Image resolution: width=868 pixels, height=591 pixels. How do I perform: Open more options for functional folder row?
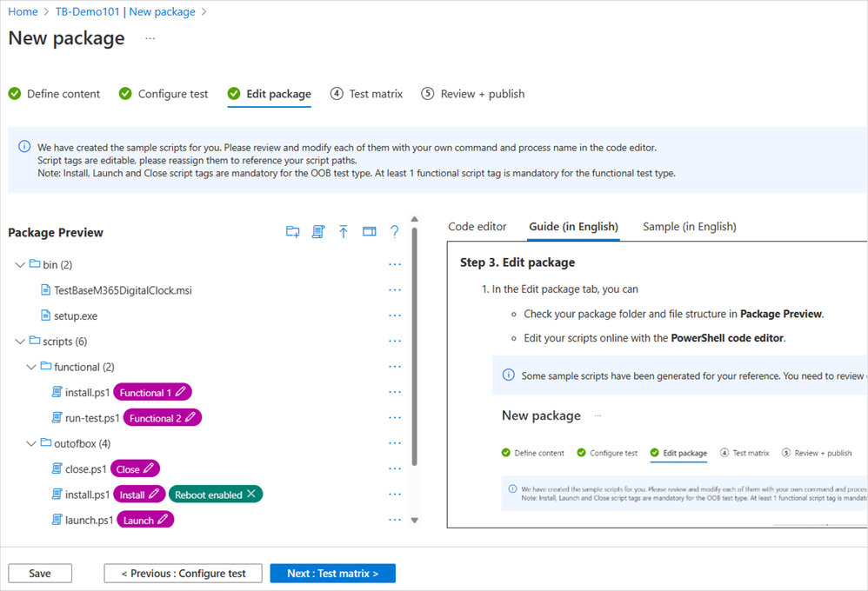pyautogui.click(x=395, y=366)
